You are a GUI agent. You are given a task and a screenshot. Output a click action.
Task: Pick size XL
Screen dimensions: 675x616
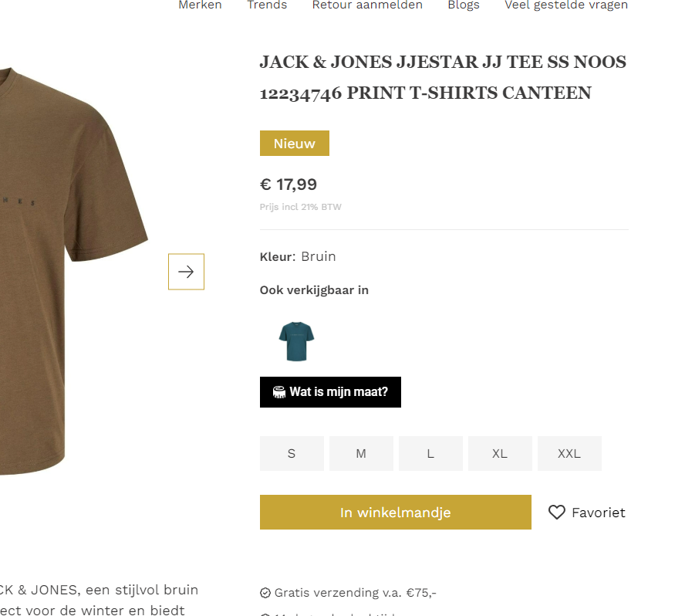(x=500, y=454)
